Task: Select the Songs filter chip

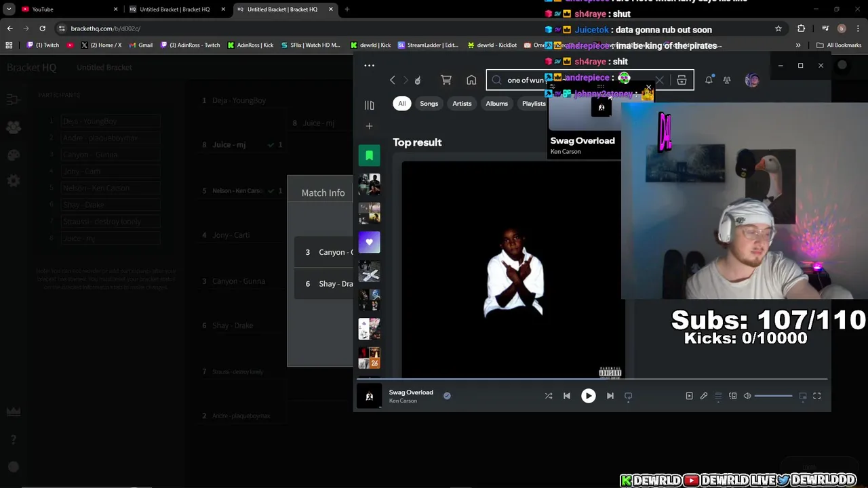Action: point(429,104)
